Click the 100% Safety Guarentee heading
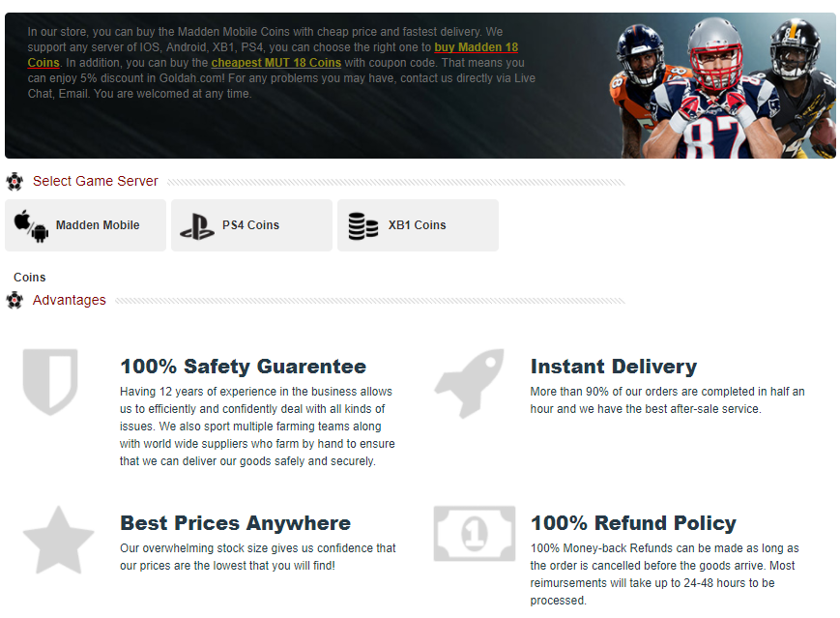This screenshot has width=840, height=618. coord(244,367)
